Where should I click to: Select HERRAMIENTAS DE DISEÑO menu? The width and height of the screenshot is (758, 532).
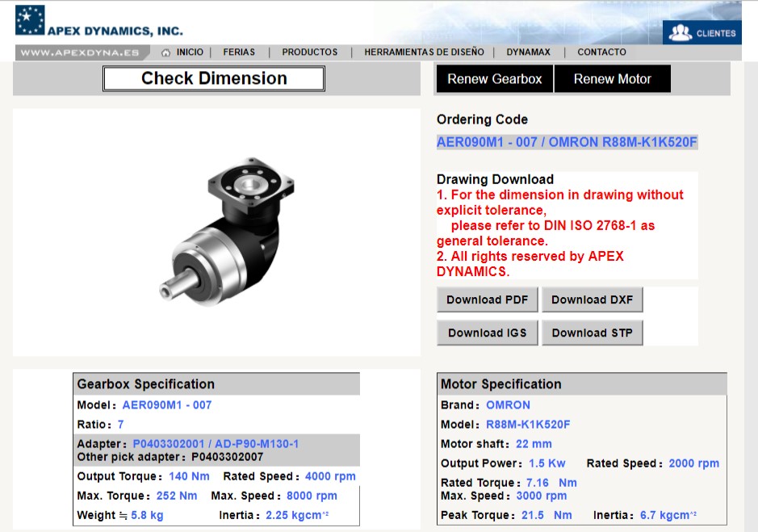[424, 52]
